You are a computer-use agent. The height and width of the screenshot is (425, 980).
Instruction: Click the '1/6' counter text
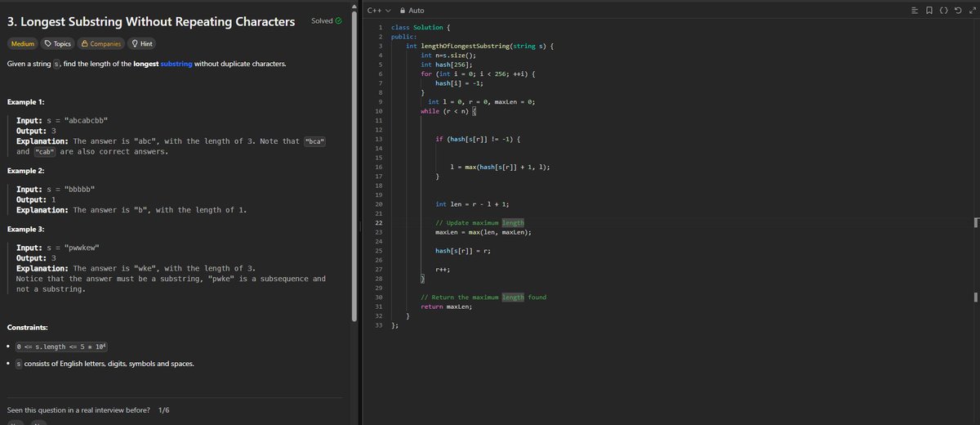tap(164, 409)
